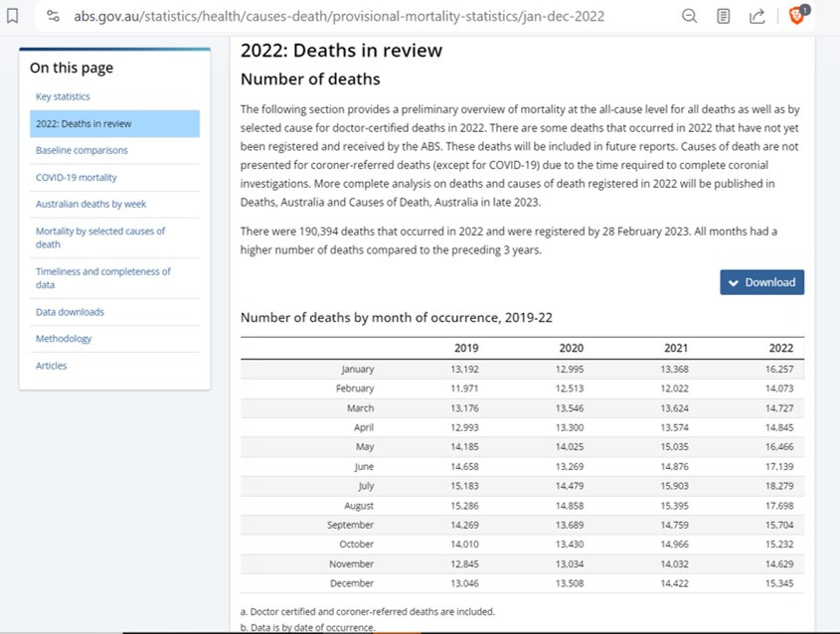Click the table title Number of deaths by month
840x634 pixels.
pyautogui.click(x=397, y=318)
